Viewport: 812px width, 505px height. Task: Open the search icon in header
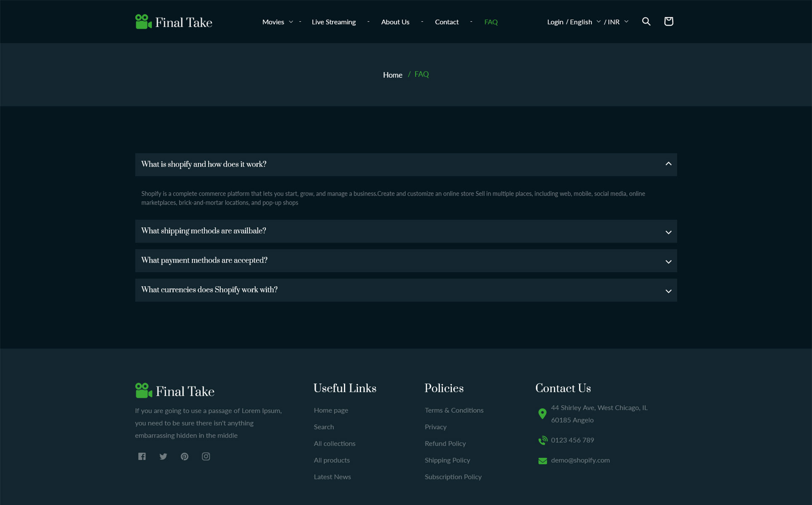pyautogui.click(x=646, y=21)
